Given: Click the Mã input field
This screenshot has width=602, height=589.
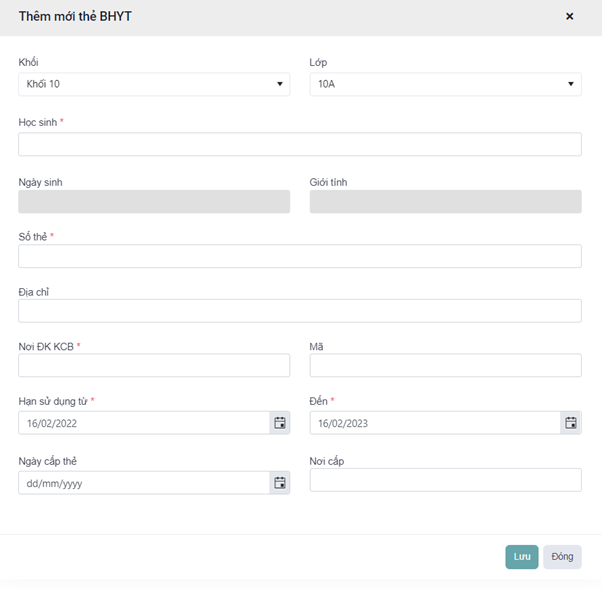Looking at the screenshot, I should [x=445, y=365].
